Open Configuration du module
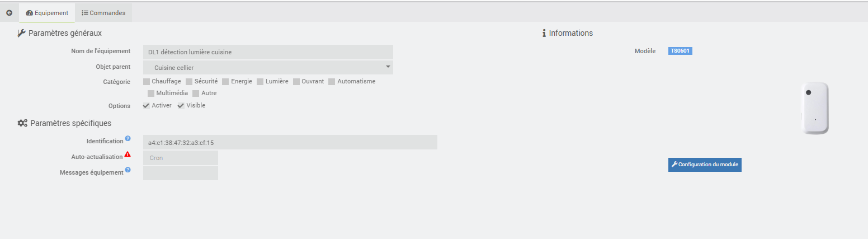Viewport: 868px width, 239px height. (x=705, y=165)
